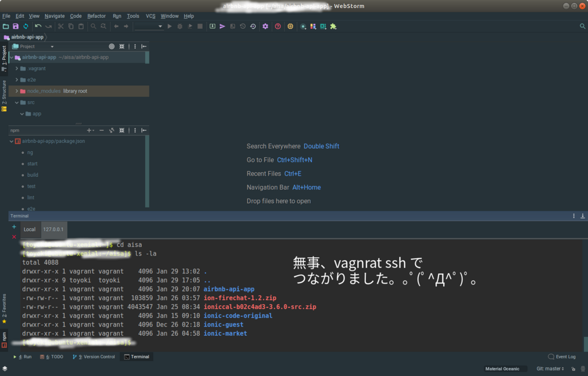
Task: Click the Git: master branch widget
Action: point(550,369)
